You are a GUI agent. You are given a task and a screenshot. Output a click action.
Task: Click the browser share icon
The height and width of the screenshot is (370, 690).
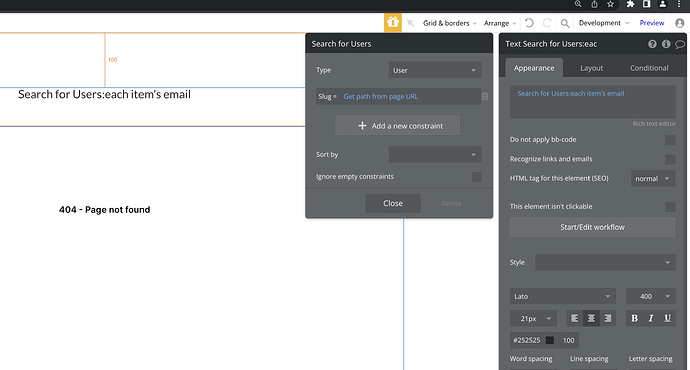[595, 4]
